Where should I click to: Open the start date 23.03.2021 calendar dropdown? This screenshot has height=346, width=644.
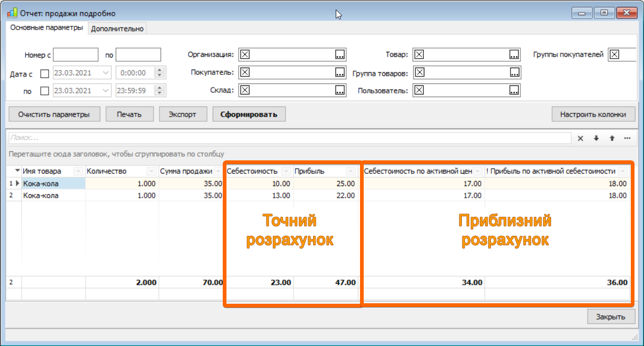[106, 73]
